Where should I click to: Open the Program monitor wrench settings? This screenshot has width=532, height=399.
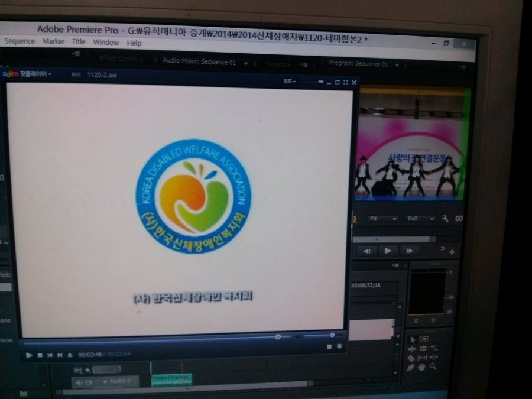pyautogui.click(x=445, y=219)
